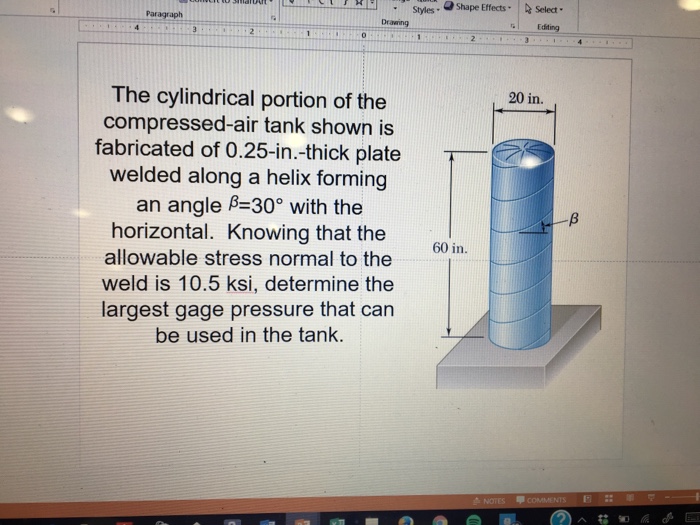Open the Paragraph group dialog launcher

[273, 19]
